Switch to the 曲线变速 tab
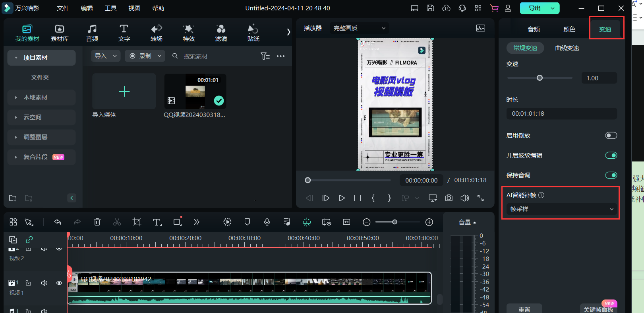Image resolution: width=644 pixels, height=313 pixels. pos(567,48)
